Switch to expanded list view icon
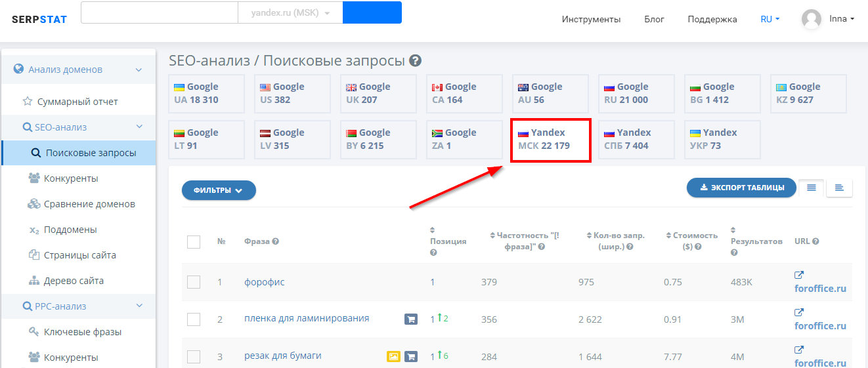 point(839,188)
